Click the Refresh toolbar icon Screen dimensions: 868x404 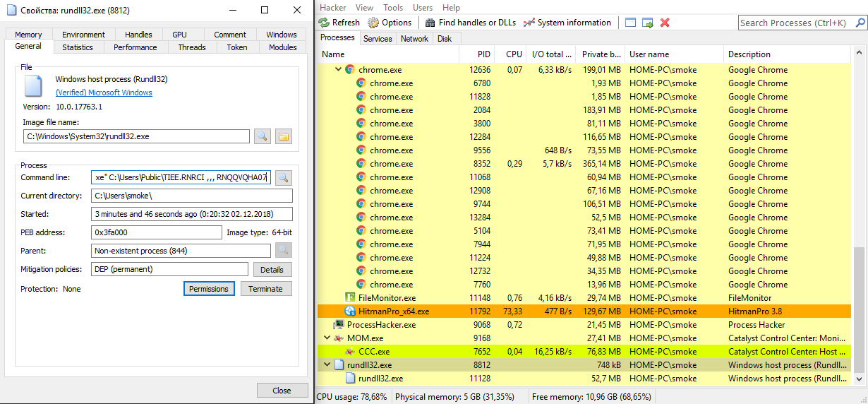pyautogui.click(x=325, y=23)
